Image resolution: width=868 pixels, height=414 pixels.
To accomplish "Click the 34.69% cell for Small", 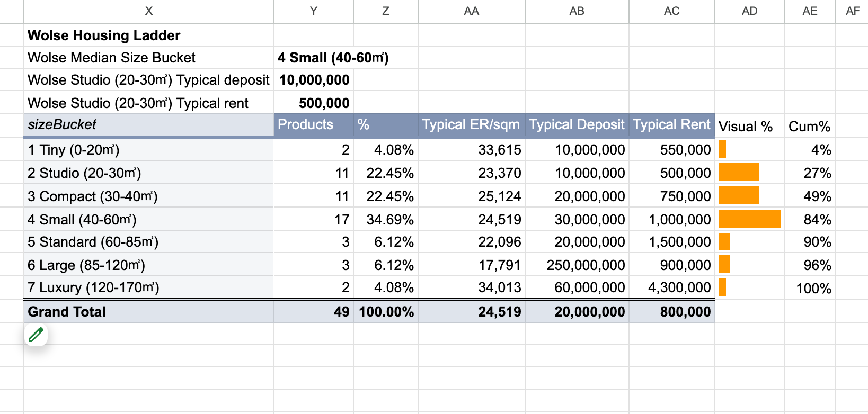I will [386, 220].
